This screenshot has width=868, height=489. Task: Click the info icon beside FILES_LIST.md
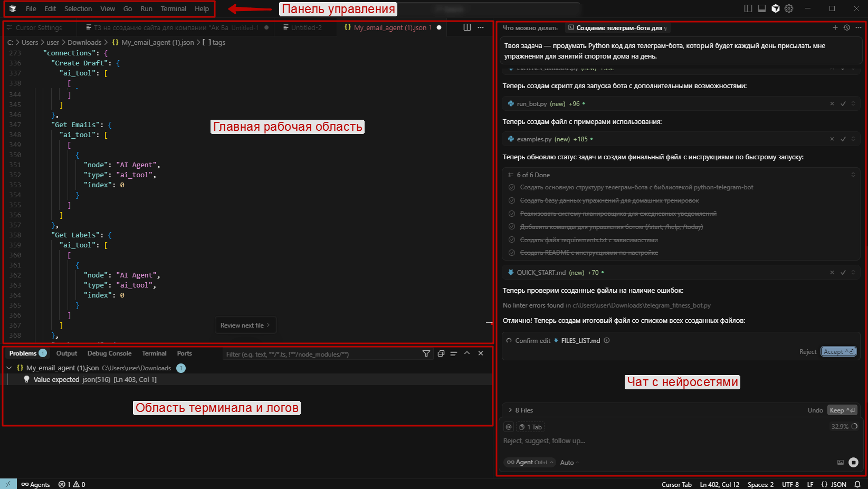click(x=607, y=341)
